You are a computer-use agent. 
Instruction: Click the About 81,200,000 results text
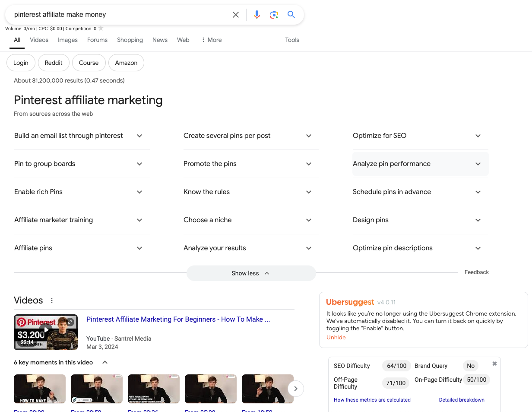pyautogui.click(x=69, y=80)
